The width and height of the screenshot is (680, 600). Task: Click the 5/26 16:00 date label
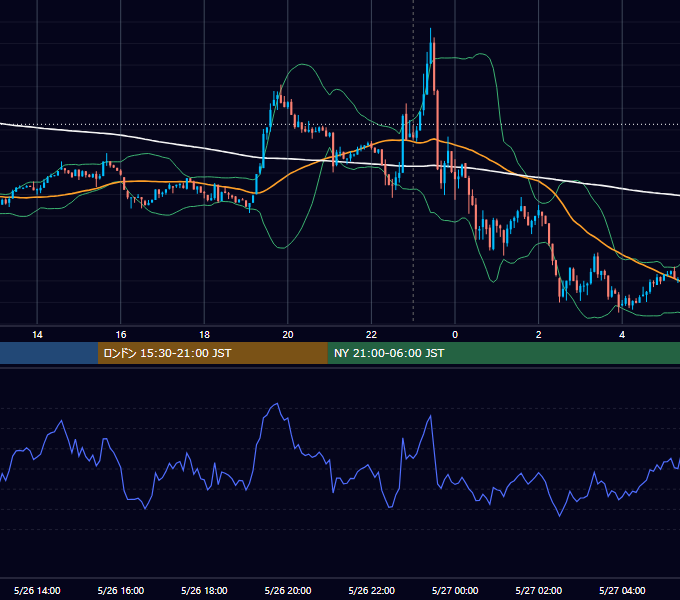tap(121, 590)
